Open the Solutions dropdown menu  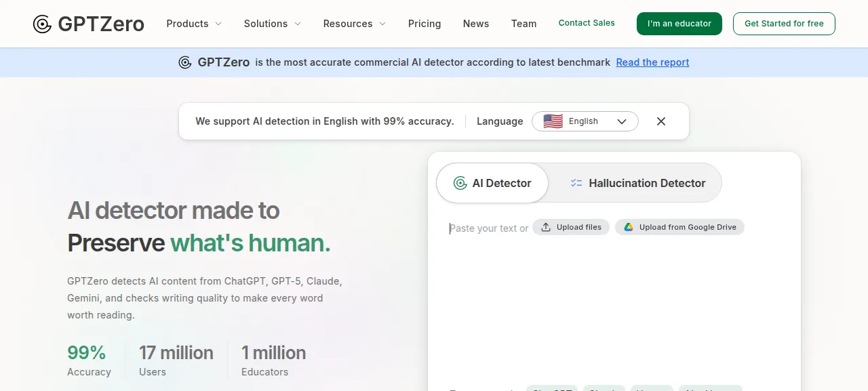(273, 24)
